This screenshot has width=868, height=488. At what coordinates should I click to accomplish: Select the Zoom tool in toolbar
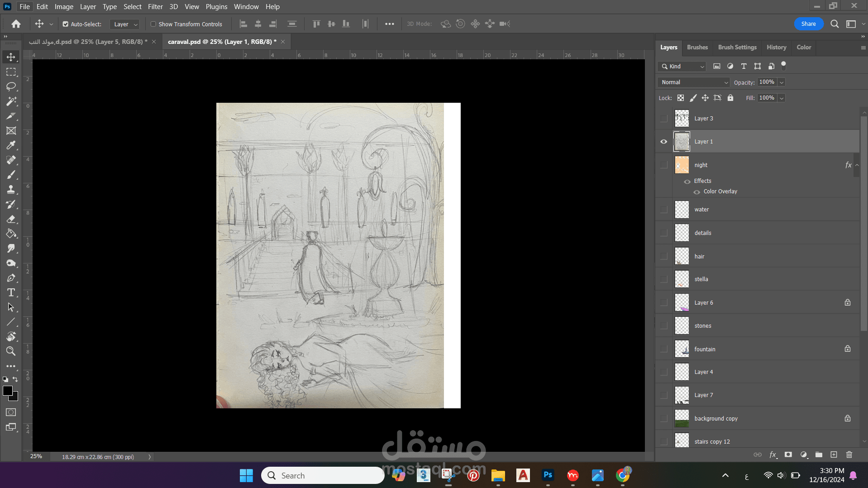pos(11,351)
